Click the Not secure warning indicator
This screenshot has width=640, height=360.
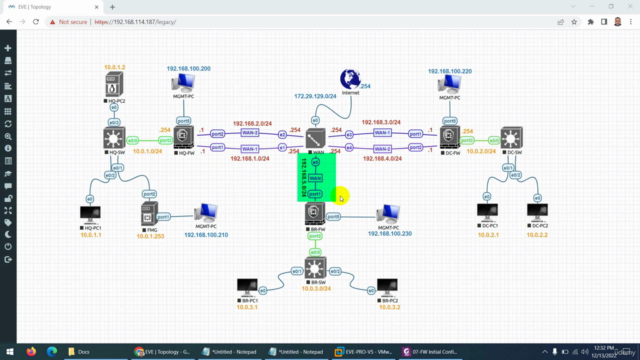point(68,22)
